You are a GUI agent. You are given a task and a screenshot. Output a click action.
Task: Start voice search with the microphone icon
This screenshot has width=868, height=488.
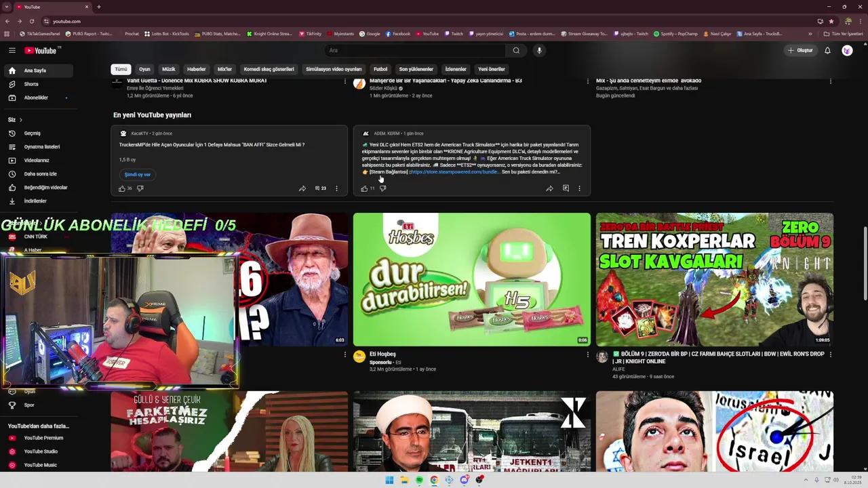[539, 50]
